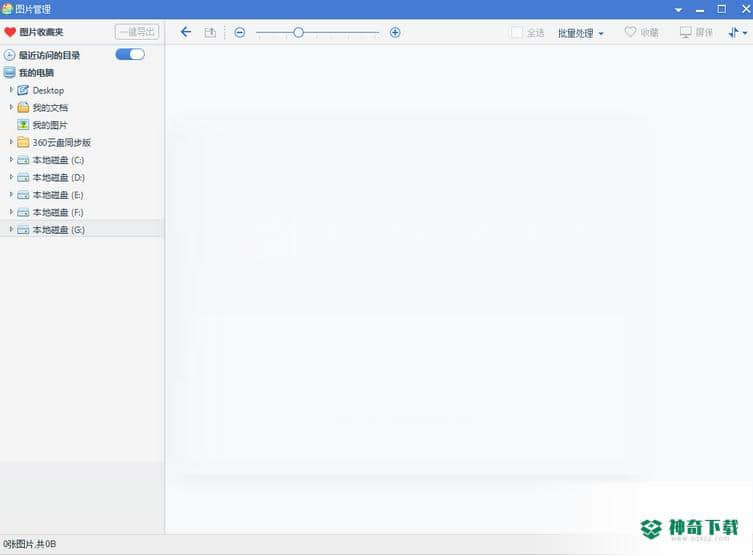The width and height of the screenshot is (753, 556).
Task: Click the 本地磁盘 (C:) drive icon
Action: click(x=23, y=160)
